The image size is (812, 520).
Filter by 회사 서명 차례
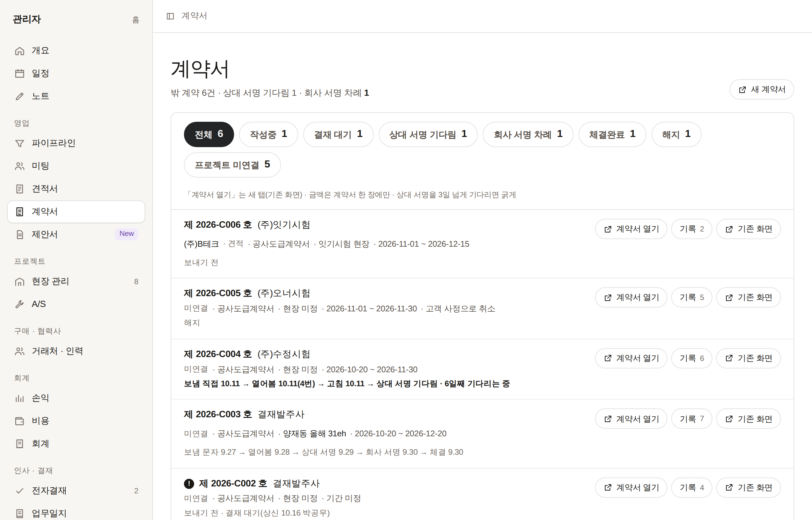tap(528, 134)
